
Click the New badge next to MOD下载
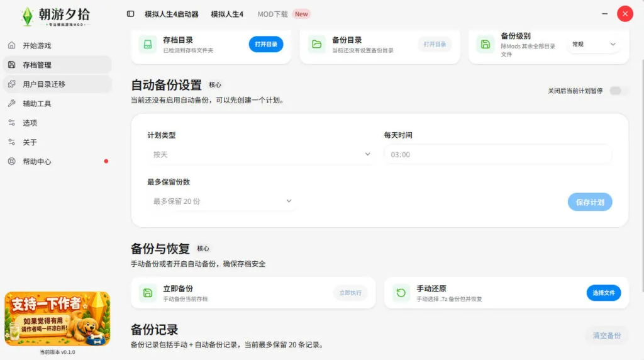(x=301, y=14)
